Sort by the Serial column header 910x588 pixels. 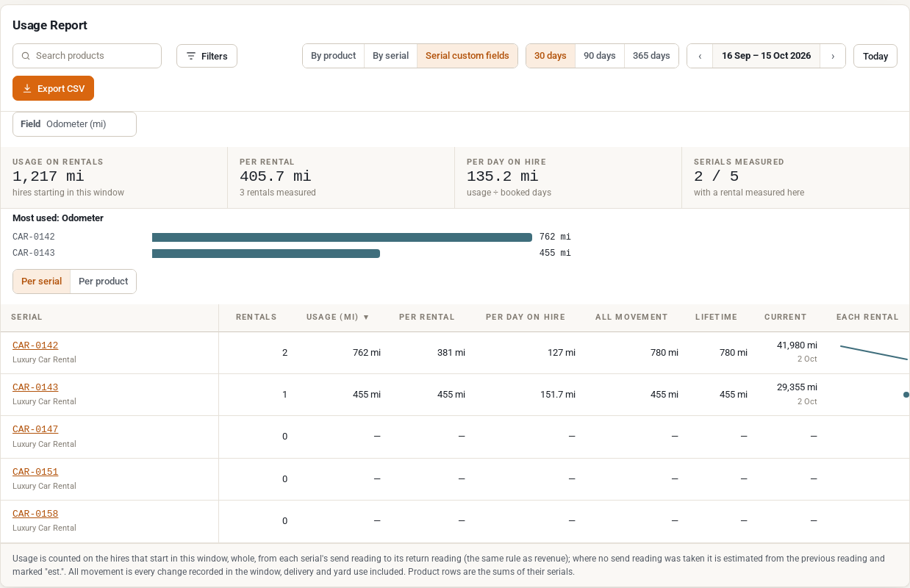pyautogui.click(x=26, y=318)
